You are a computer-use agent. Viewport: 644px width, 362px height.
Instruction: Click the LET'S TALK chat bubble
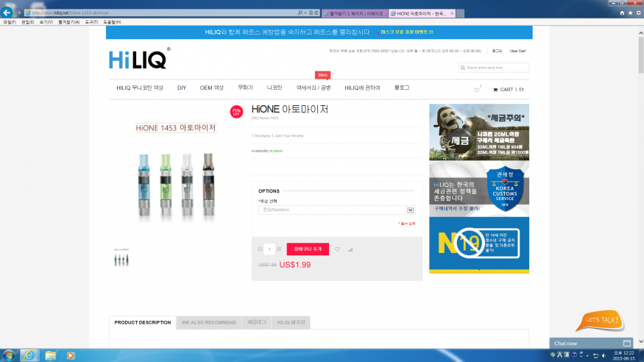coord(601,321)
